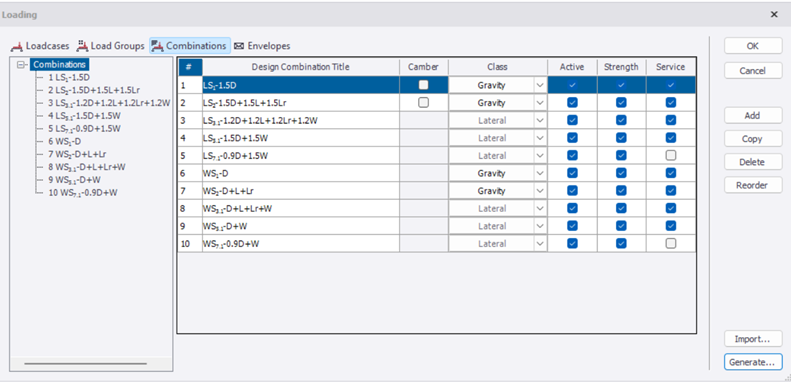Uncheck Service for row 8

[670, 208]
